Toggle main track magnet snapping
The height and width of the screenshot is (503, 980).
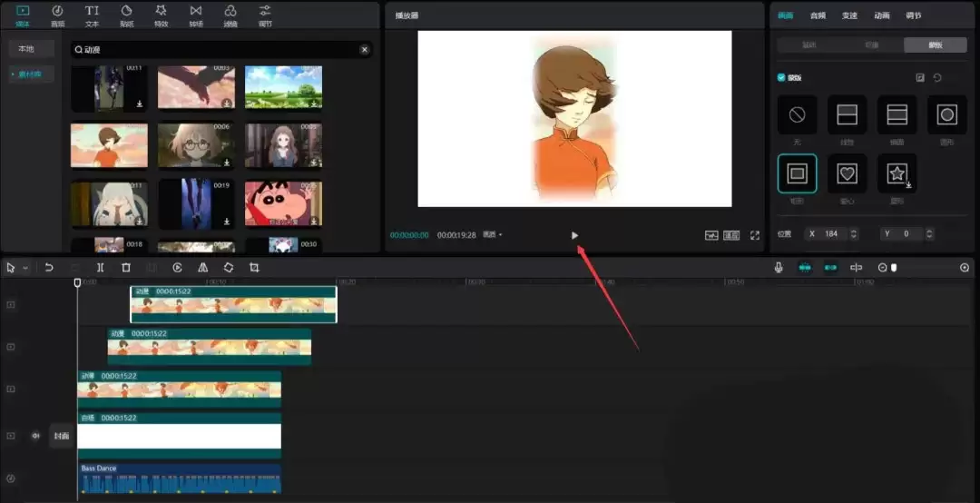click(805, 268)
